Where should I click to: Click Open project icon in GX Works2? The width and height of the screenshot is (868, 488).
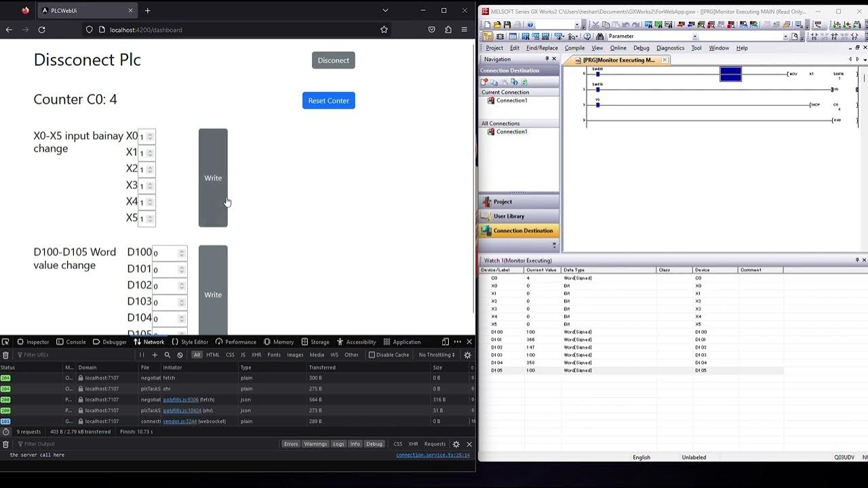point(497,25)
